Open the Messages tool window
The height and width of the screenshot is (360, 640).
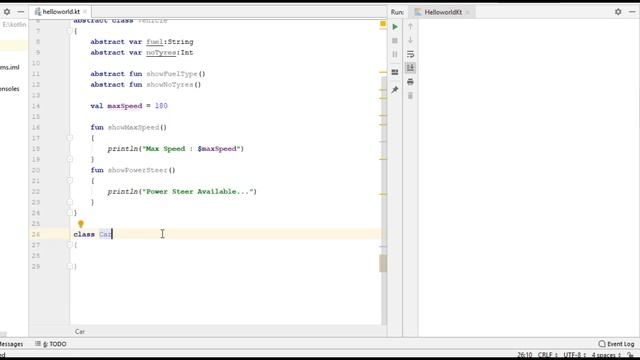(x=11, y=344)
